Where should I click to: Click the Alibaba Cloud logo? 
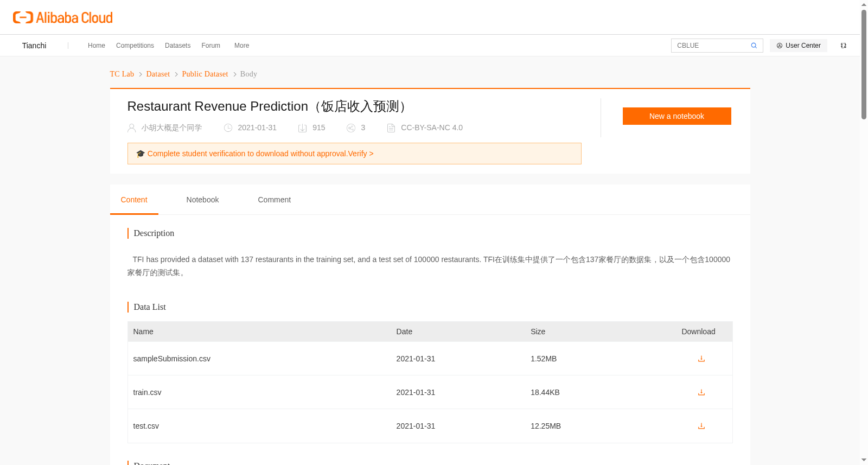(x=63, y=18)
